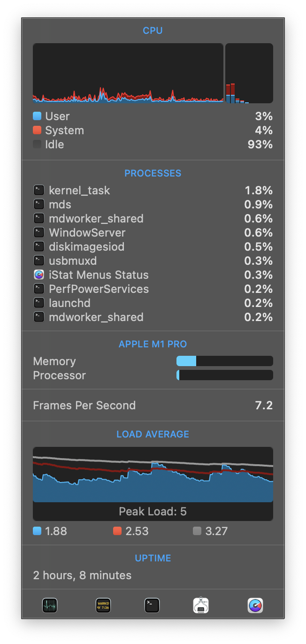Click the WindowServer process icon
306x644 pixels.
(39, 233)
